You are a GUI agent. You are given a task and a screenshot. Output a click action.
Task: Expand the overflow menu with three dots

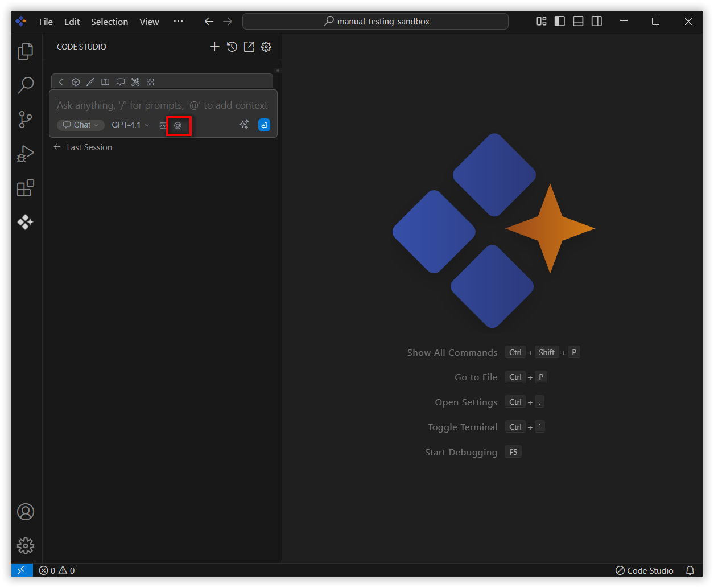pos(178,21)
